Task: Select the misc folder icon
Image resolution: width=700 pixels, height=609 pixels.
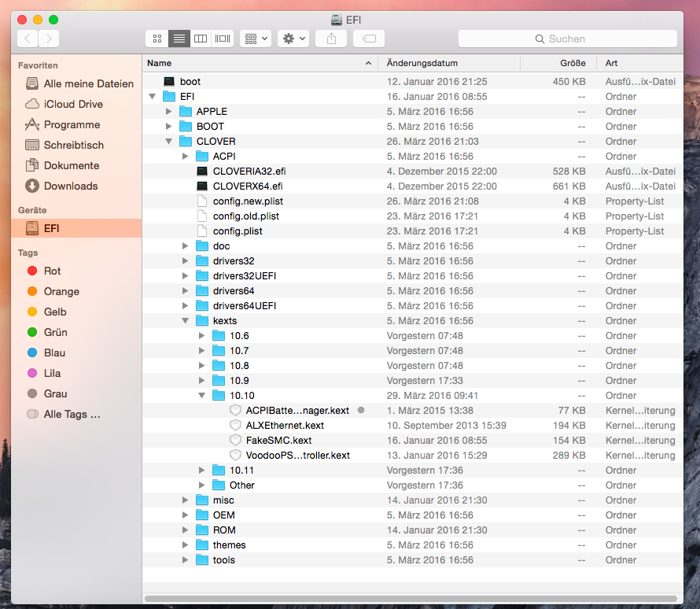Action: point(202,500)
